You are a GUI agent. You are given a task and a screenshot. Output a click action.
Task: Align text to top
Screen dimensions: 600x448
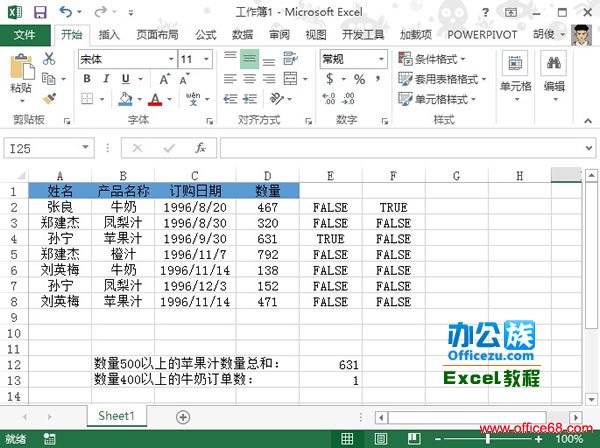click(230, 58)
